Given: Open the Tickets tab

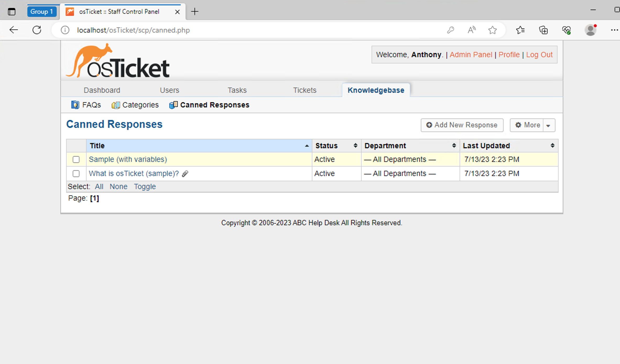Looking at the screenshot, I should [x=304, y=90].
